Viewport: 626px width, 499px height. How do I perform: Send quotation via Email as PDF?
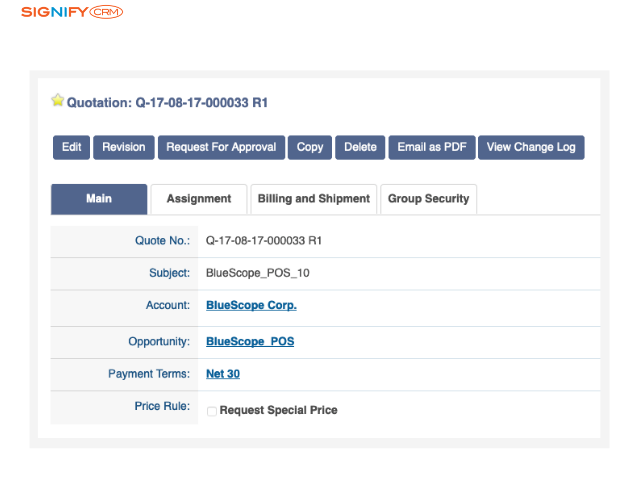point(432,147)
